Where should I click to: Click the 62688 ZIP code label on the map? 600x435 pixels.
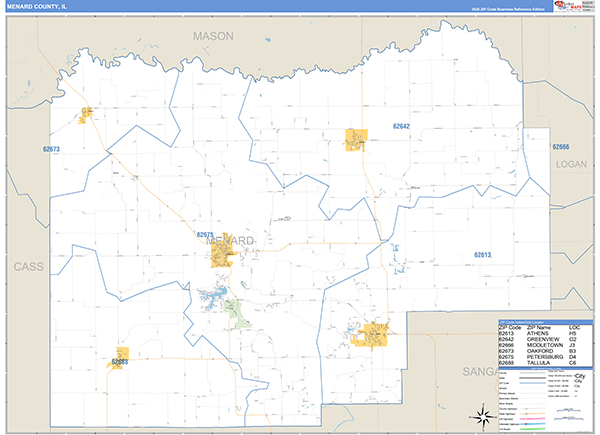pyautogui.click(x=120, y=362)
